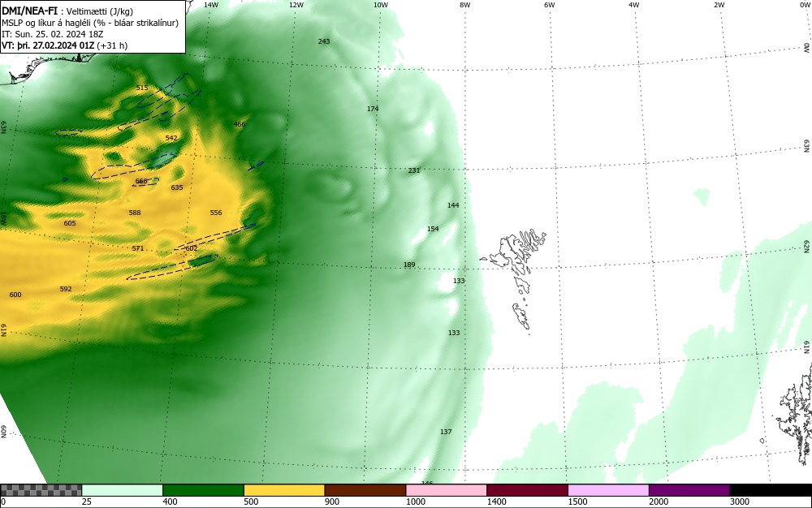Viewport: 812px width, 508px height.
Task: Click the (+31 h) forecast offset text
Action: pyautogui.click(x=112, y=45)
